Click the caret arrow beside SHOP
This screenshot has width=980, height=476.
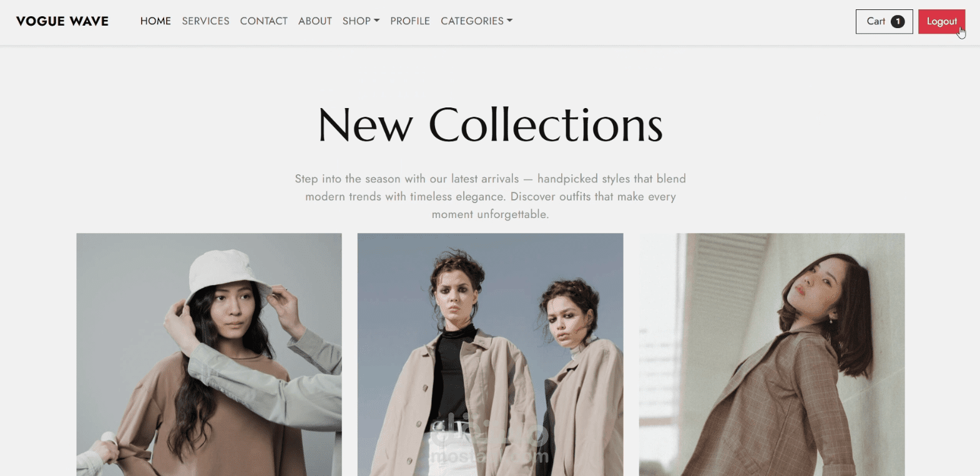tap(376, 21)
